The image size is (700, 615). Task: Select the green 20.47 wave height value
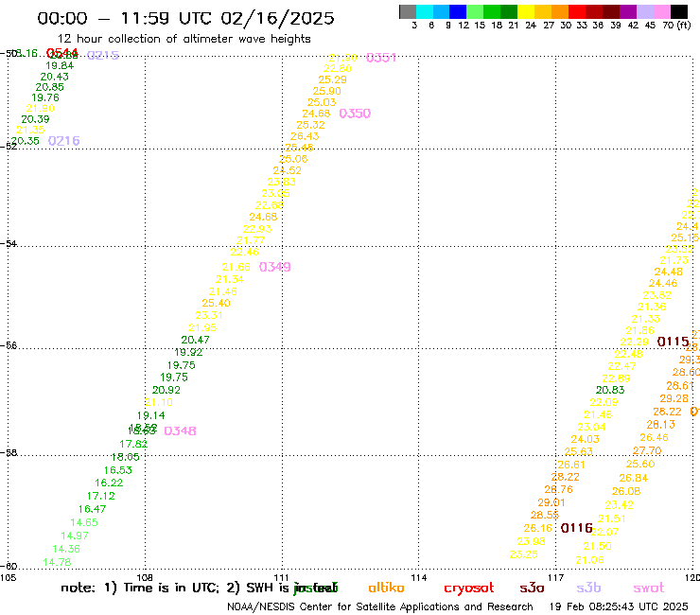195,340
